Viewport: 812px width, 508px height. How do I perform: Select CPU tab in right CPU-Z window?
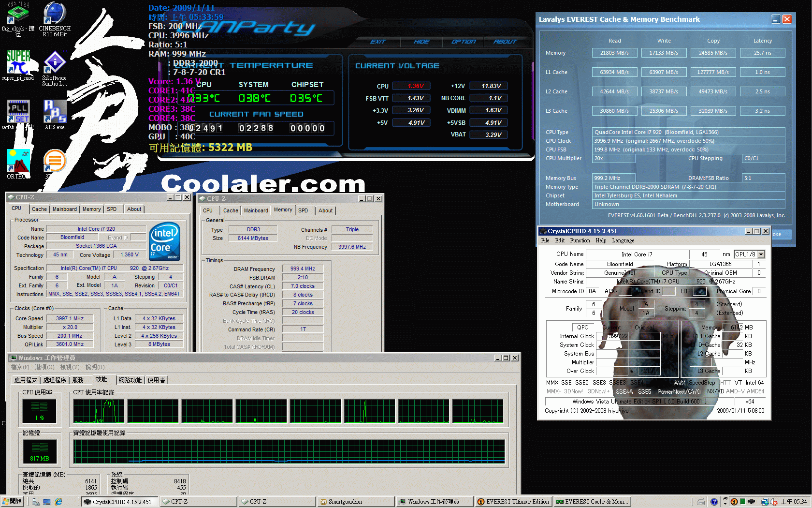tap(208, 210)
